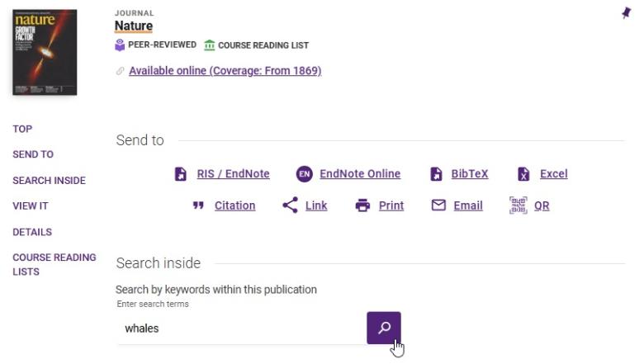The width and height of the screenshot is (644, 364).
Task: Click the PEER-REVIEWED label
Action: 162,45
